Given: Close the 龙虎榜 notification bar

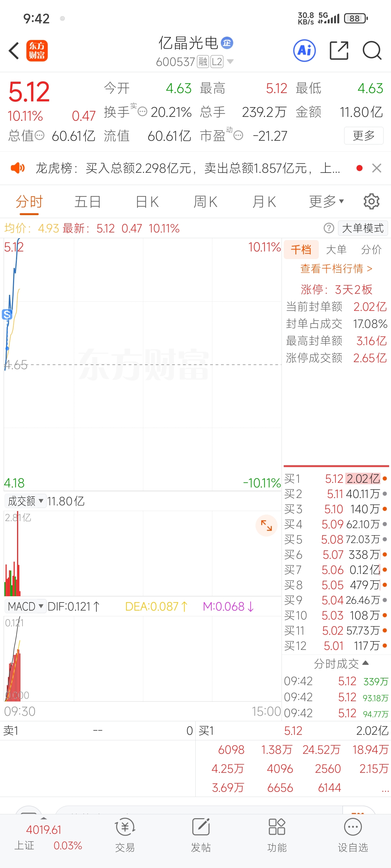Looking at the screenshot, I should pyautogui.click(x=377, y=168).
